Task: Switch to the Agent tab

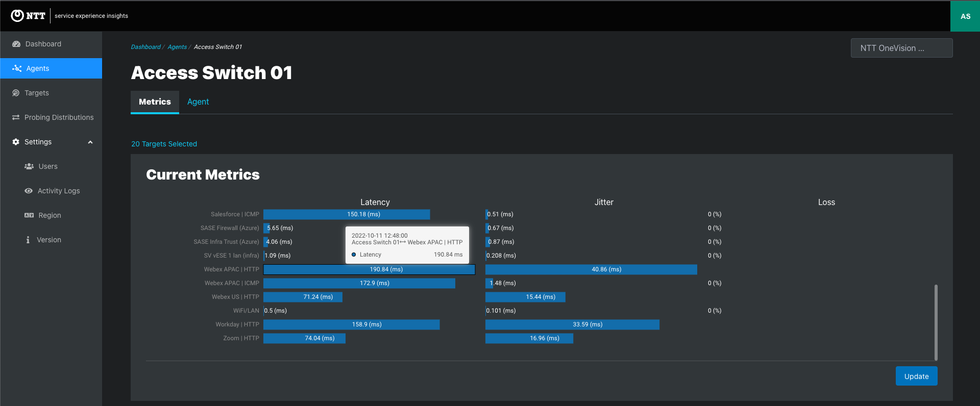Action: click(198, 102)
